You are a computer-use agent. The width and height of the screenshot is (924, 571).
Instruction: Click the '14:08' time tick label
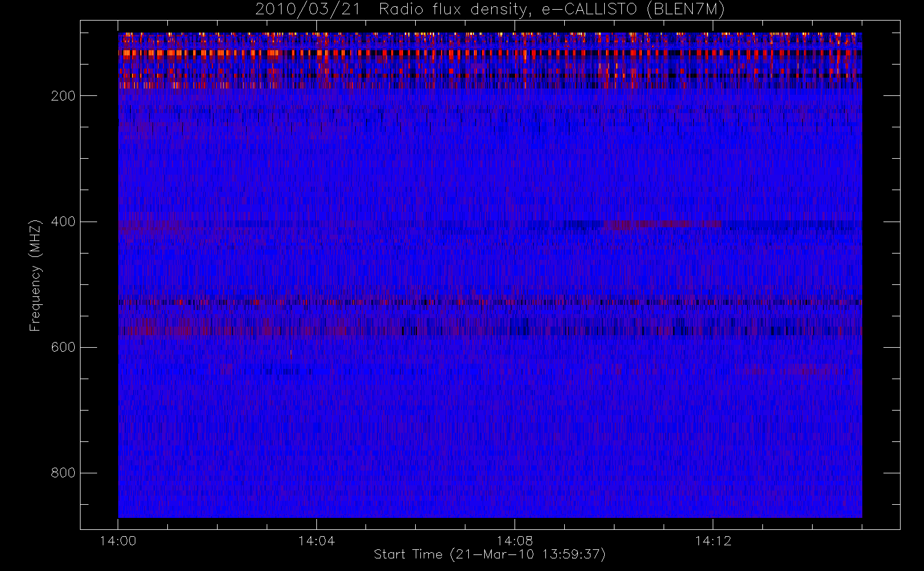pos(515,541)
